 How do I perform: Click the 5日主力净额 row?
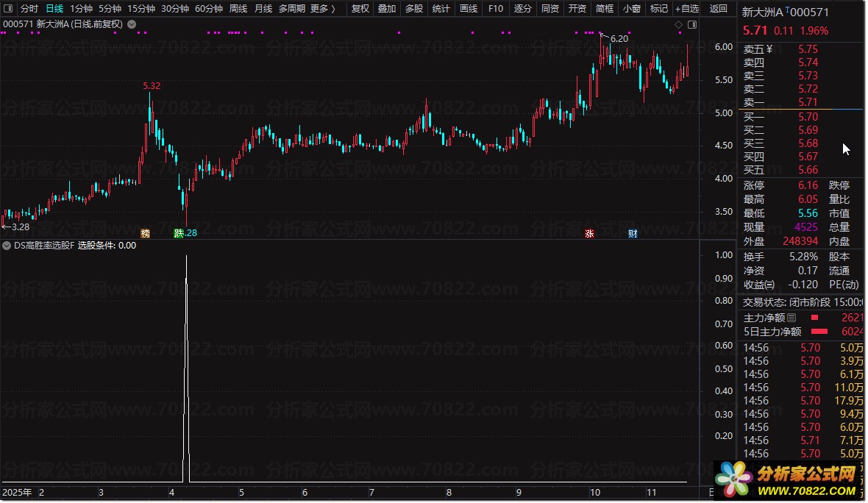(x=802, y=332)
